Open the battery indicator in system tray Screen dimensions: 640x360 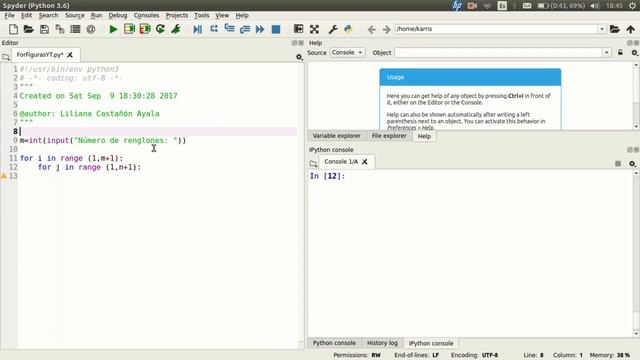(561, 5)
